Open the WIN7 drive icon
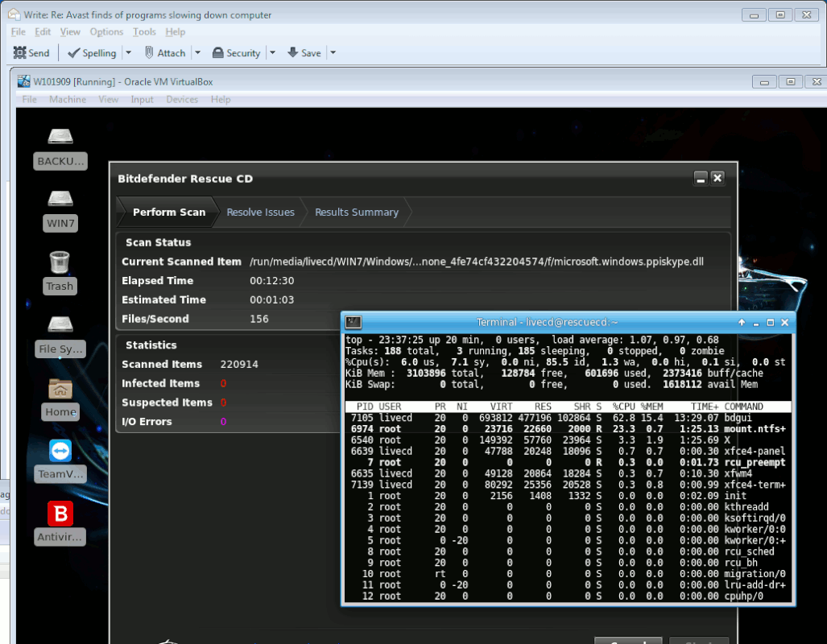This screenshot has width=827, height=644. coord(60,210)
